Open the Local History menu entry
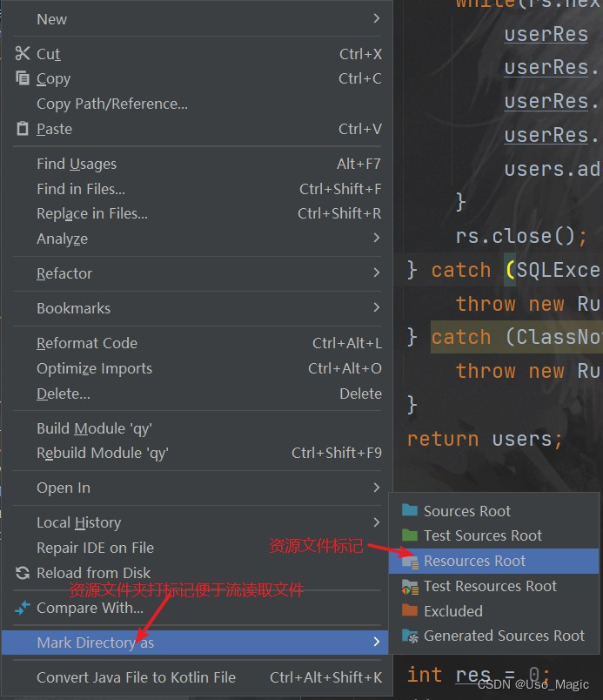This screenshot has width=603, height=700. (197, 522)
